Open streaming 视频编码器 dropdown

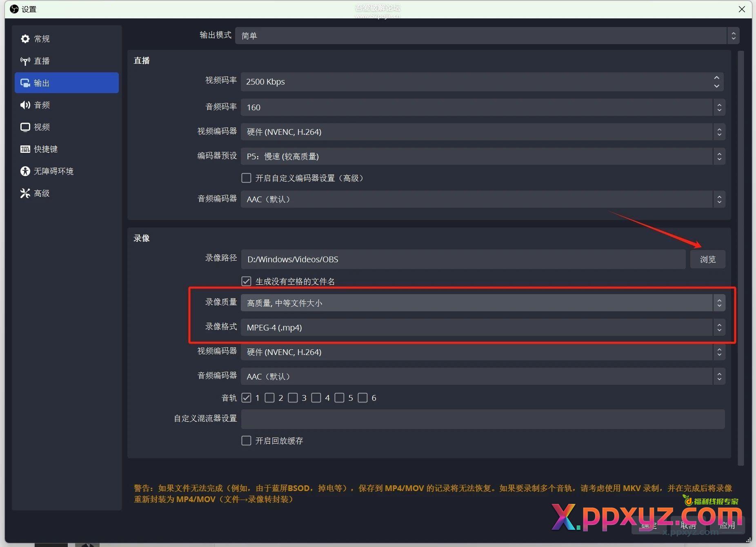[x=483, y=132]
